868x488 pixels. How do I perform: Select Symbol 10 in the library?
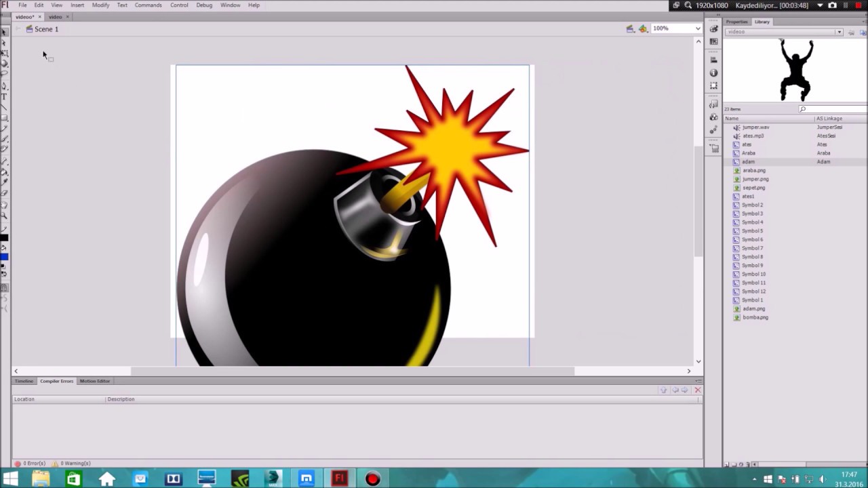point(753,274)
